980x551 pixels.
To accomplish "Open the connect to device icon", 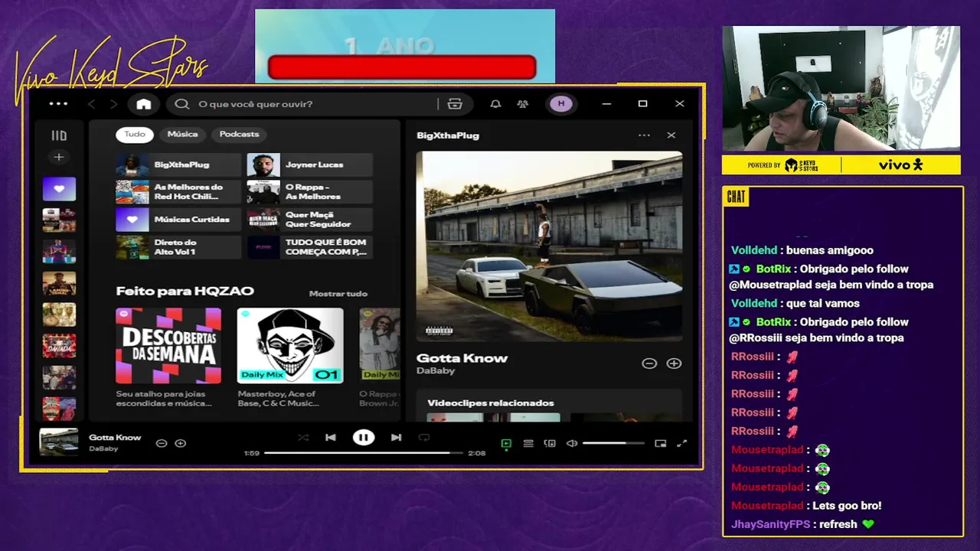I will tap(550, 443).
